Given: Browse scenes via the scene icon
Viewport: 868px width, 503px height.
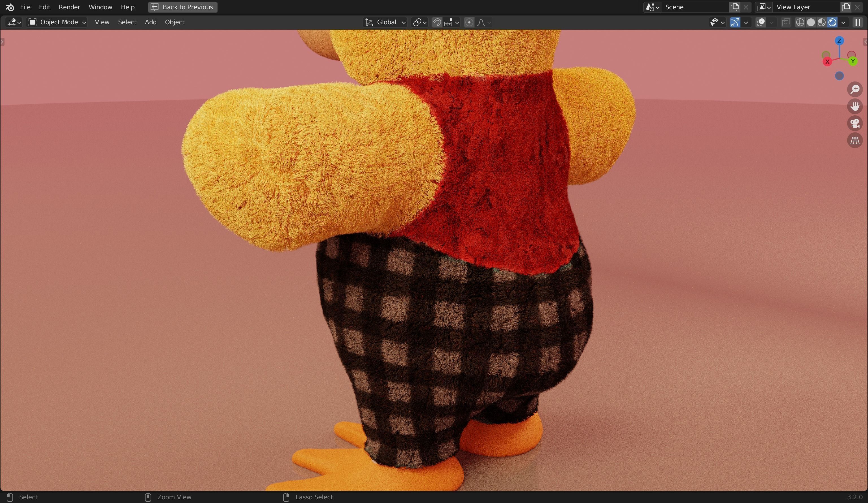Looking at the screenshot, I should (x=652, y=7).
